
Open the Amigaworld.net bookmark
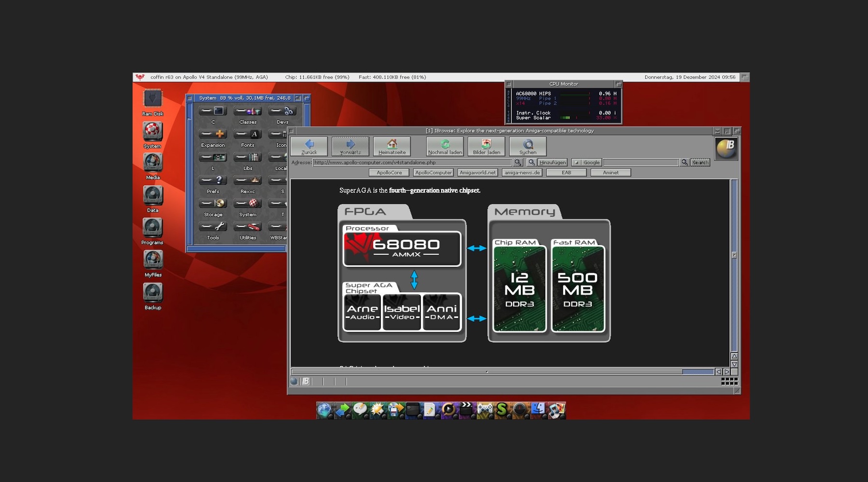(x=478, y=173)
